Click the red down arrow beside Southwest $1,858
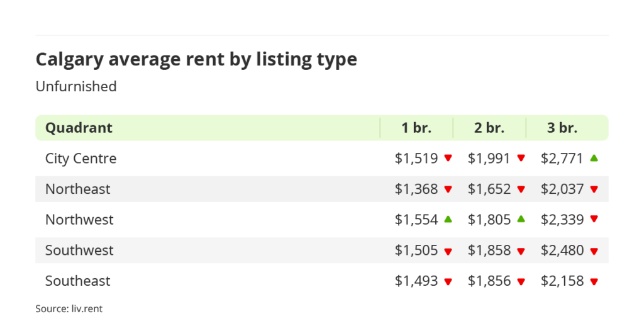 (521, 251)
